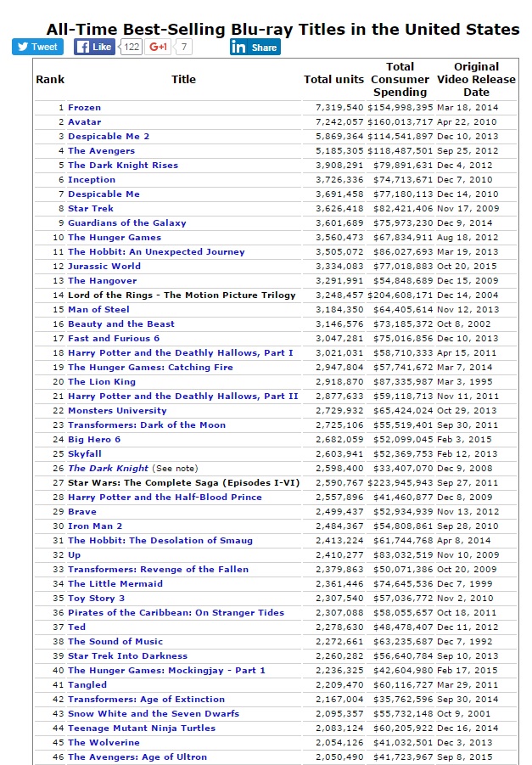Open The Sound of Music link
Screen dimensions: 532x765
115,642
